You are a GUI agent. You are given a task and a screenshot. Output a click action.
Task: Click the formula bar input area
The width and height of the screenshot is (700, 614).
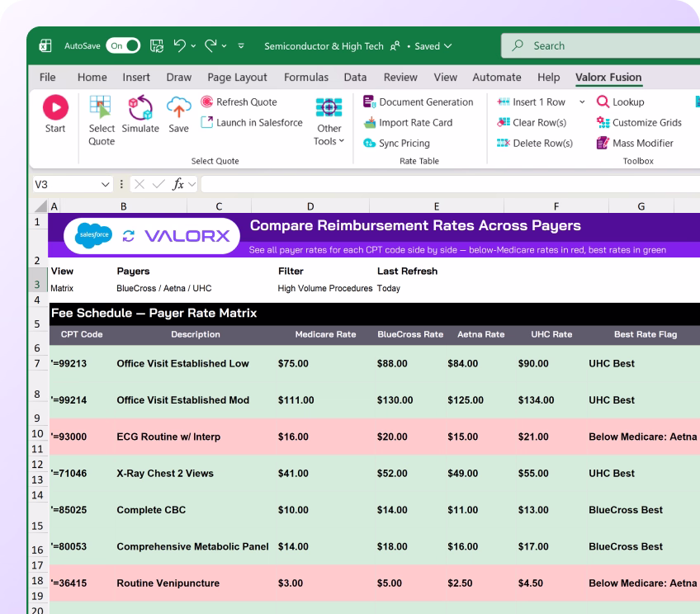pos(451,184)
